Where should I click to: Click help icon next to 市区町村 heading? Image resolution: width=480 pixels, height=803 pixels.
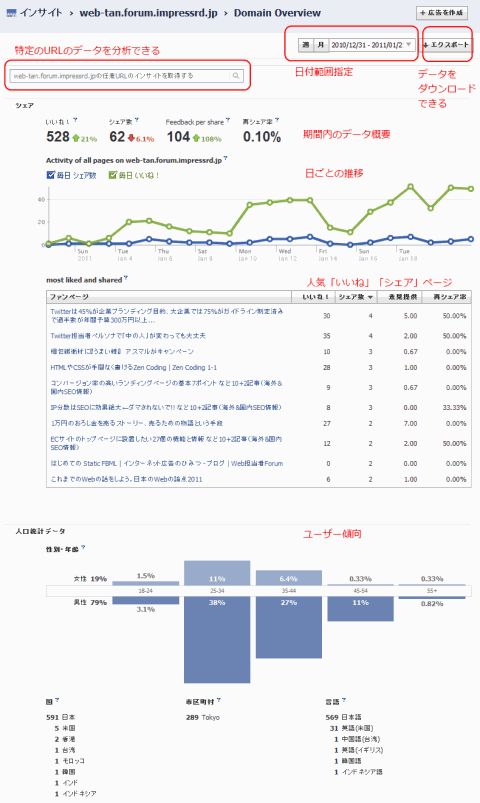219,700
